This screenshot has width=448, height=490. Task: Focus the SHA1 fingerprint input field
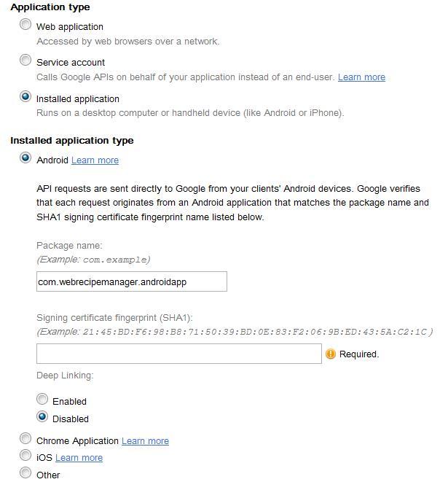tap(178, 354)
